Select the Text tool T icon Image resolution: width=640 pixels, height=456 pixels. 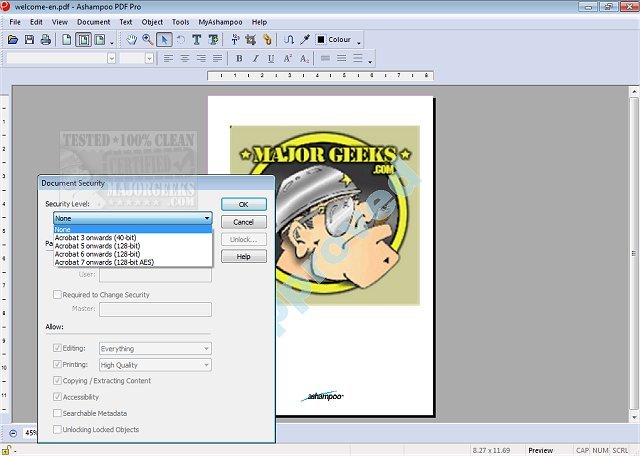click(197, 40)
